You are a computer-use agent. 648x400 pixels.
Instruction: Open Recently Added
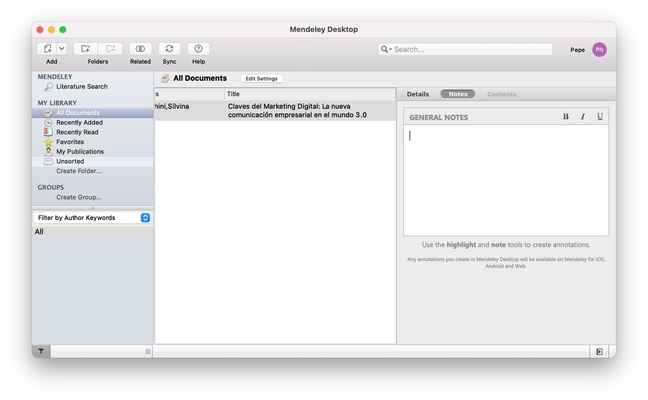[79, 122]
